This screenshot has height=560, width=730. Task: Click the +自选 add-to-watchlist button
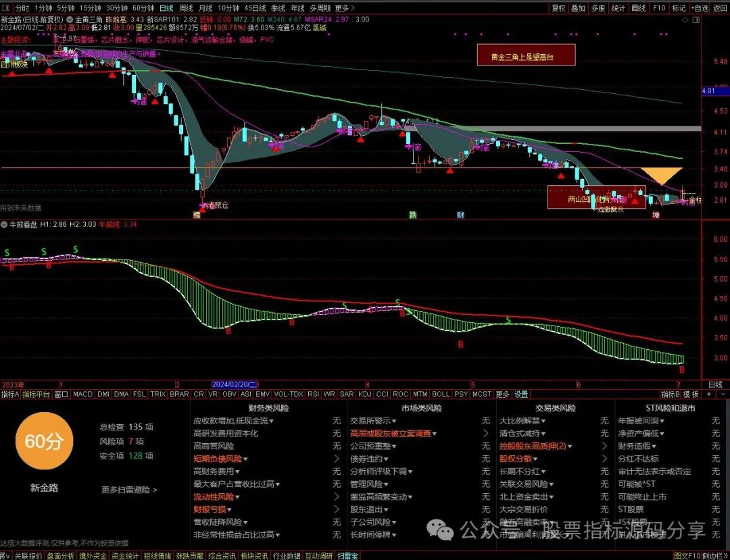tap(700, 8)
